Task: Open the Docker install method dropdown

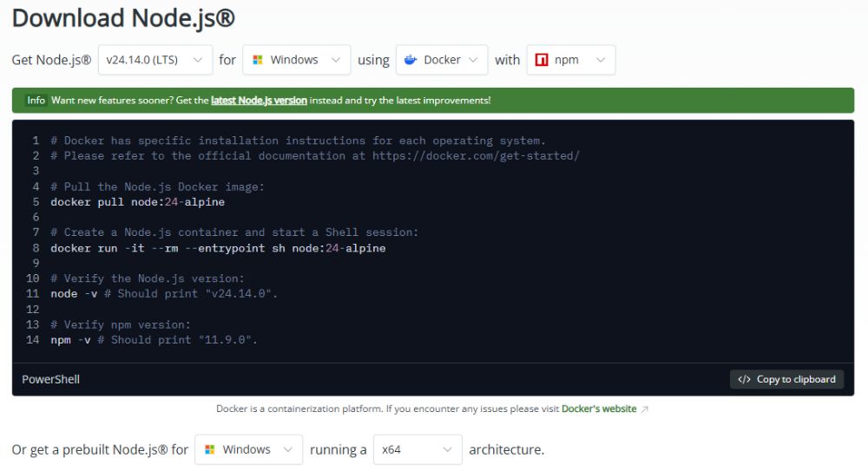Action: coord(442,60)
